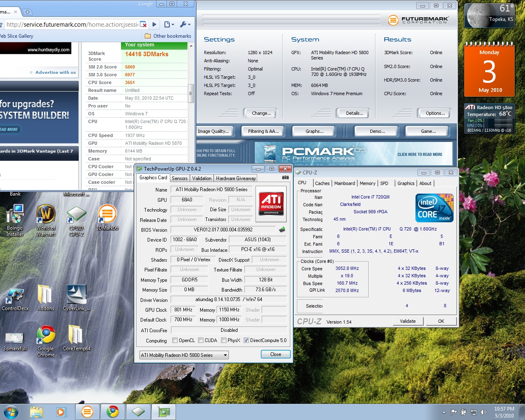Open the Addons folder on desktop
This screenshot has width=525, height=420.
(x=46, y=298)
